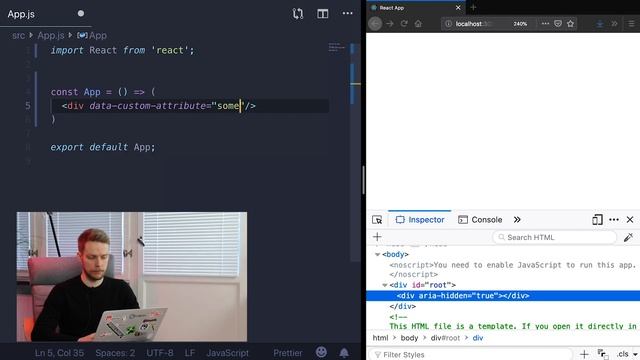Reset the 240% zoom indicator

pos(520,24)
